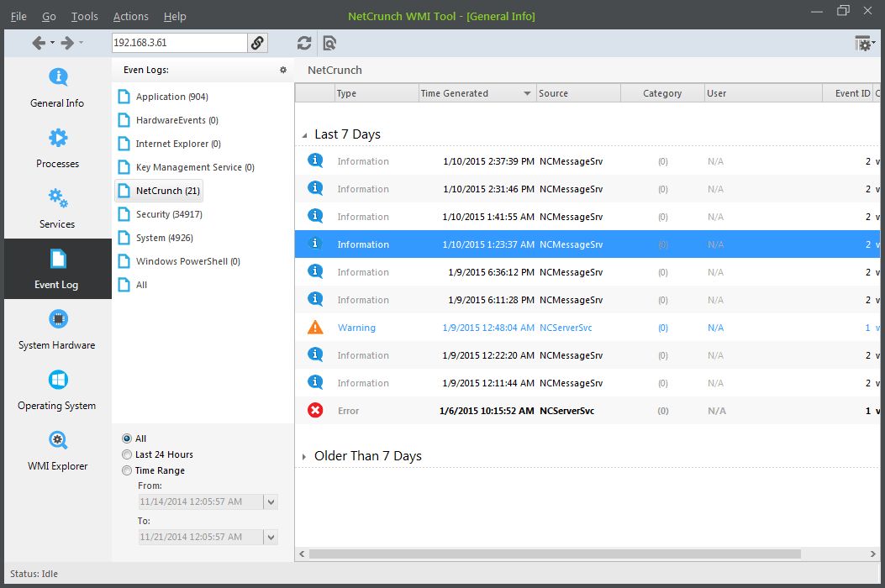The height and width of the screenshot is (588, 885).
Task: Switch to the System Hardware panel
Action: [x=56, y=328]
